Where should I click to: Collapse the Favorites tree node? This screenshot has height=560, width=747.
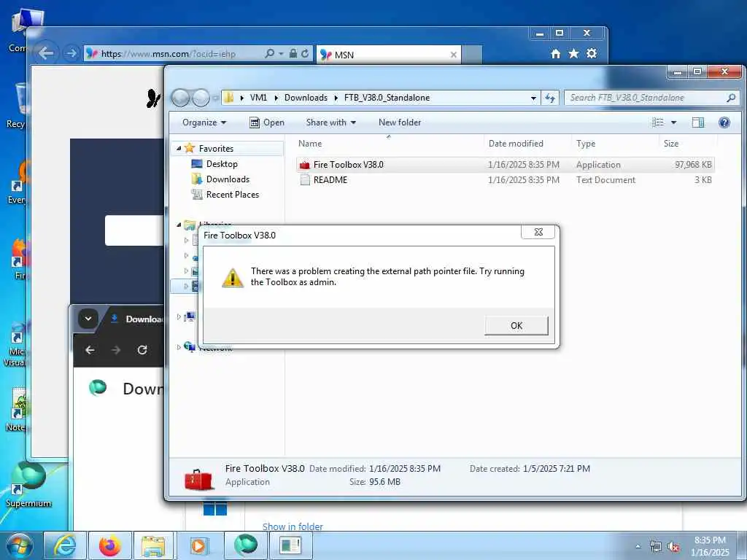coord(179,148)
